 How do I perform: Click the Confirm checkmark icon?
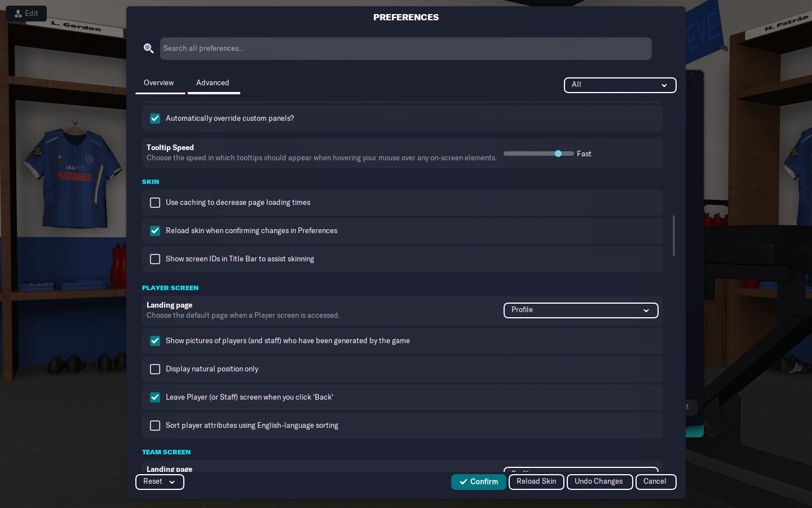tap(464, 482)
